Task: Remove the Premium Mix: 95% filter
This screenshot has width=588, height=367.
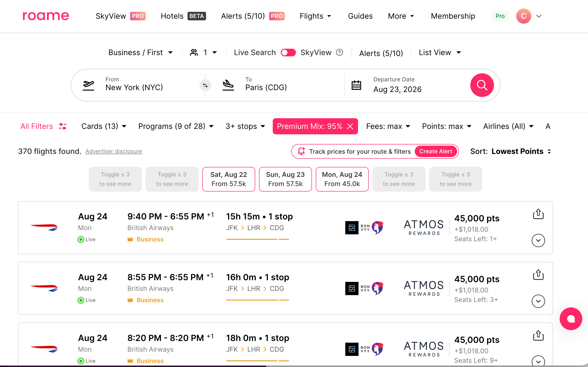Action: tap(350, 126)
